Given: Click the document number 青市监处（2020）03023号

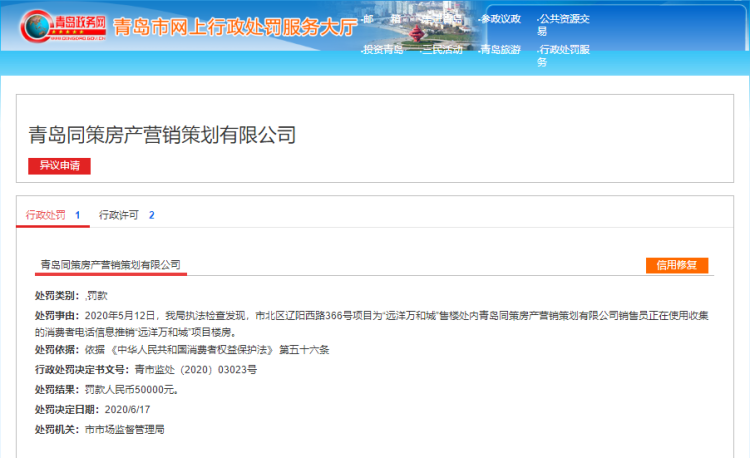Looking at the screenshot, I should pyautogui.click(x=196, y=370).
